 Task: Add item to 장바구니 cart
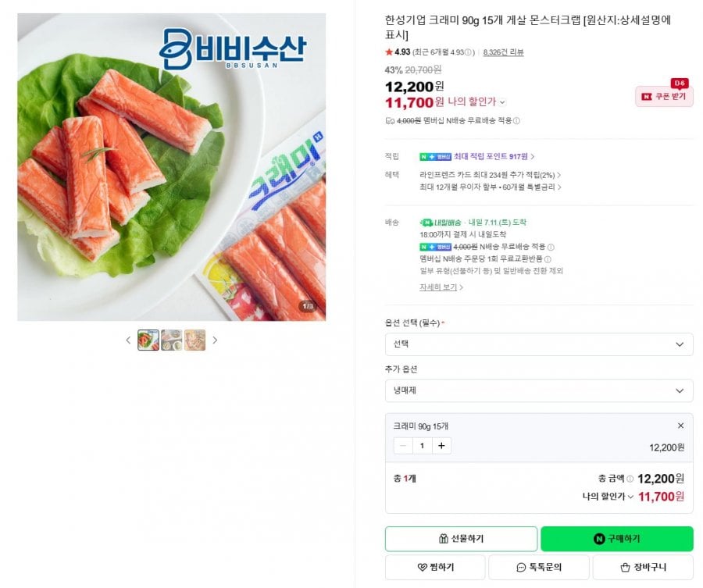(x=643, y=568)
